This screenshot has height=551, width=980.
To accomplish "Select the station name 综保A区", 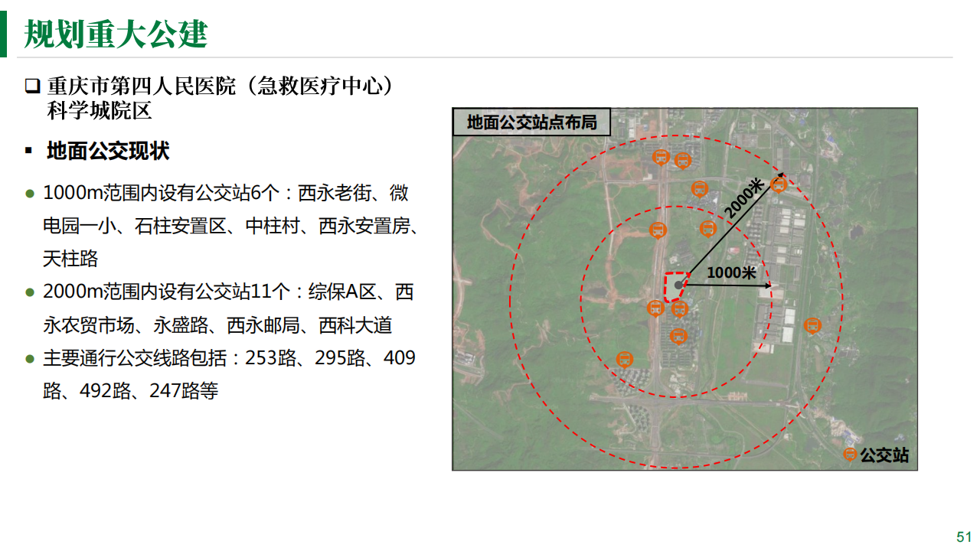I will point(343,292).
